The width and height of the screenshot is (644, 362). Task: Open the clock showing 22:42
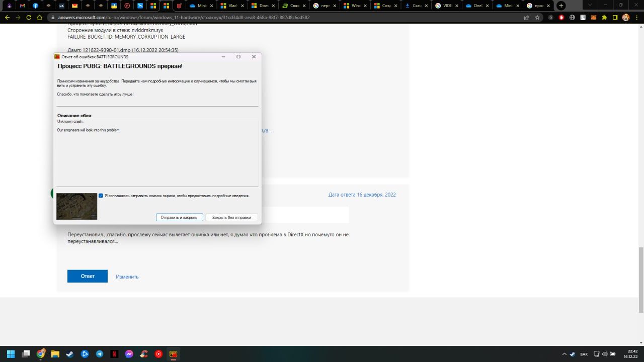[x=631, y=354]
